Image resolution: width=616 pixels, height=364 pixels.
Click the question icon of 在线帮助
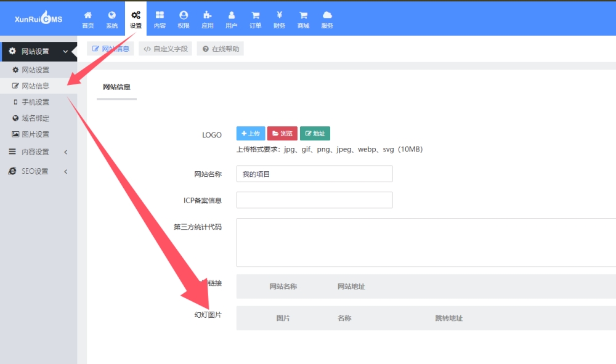(x=206, y=49)
